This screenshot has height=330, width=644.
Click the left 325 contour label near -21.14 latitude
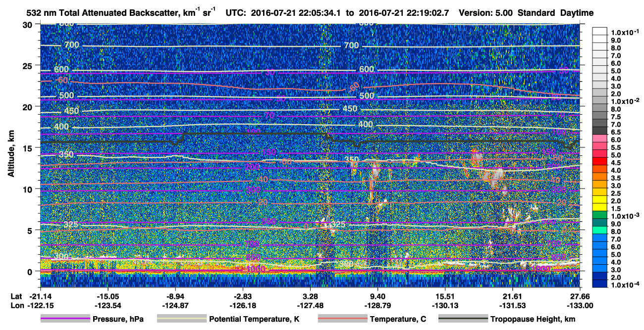point(71,225)
